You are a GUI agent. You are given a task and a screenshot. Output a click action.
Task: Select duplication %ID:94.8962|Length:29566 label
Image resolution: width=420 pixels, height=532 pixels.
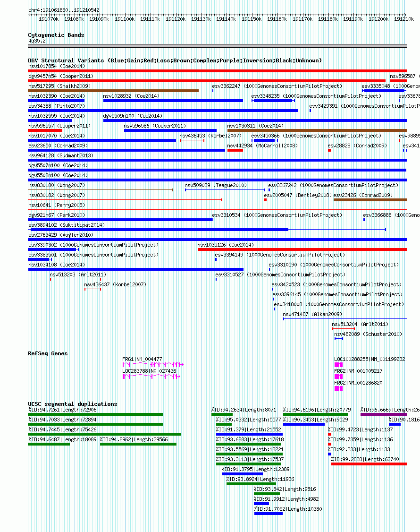(134, 440)
